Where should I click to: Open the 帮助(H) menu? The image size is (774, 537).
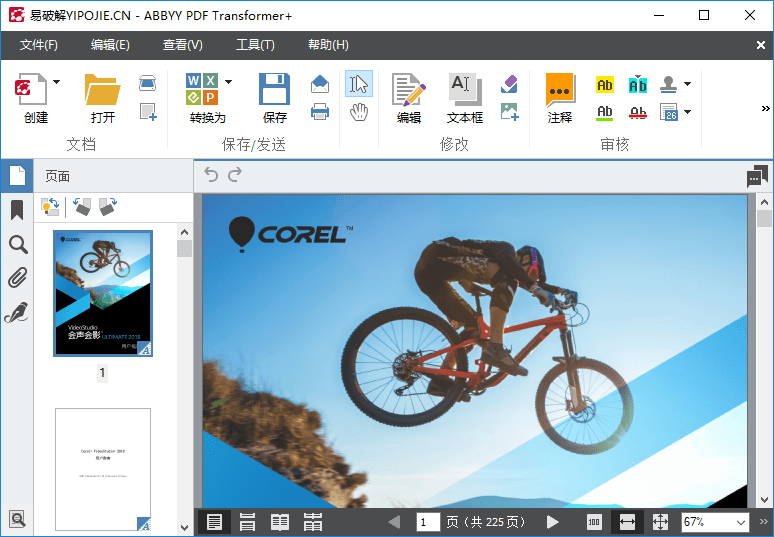(328, 45)
